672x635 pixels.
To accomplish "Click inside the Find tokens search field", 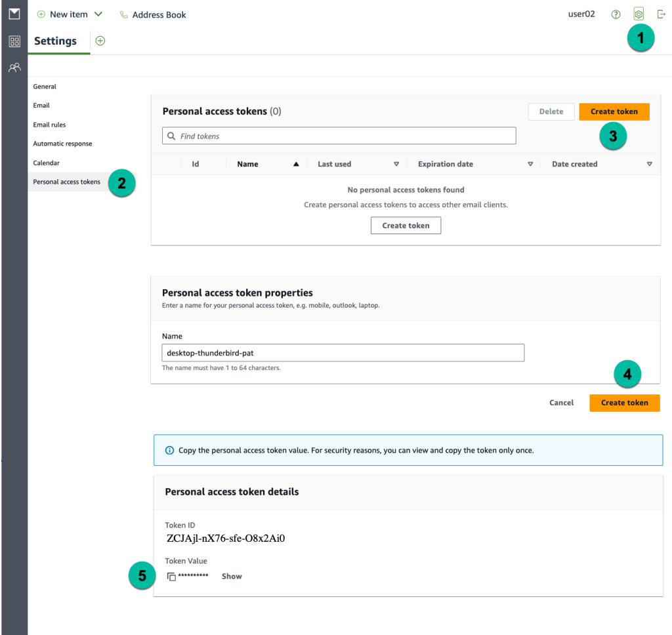I will [339, 135].
